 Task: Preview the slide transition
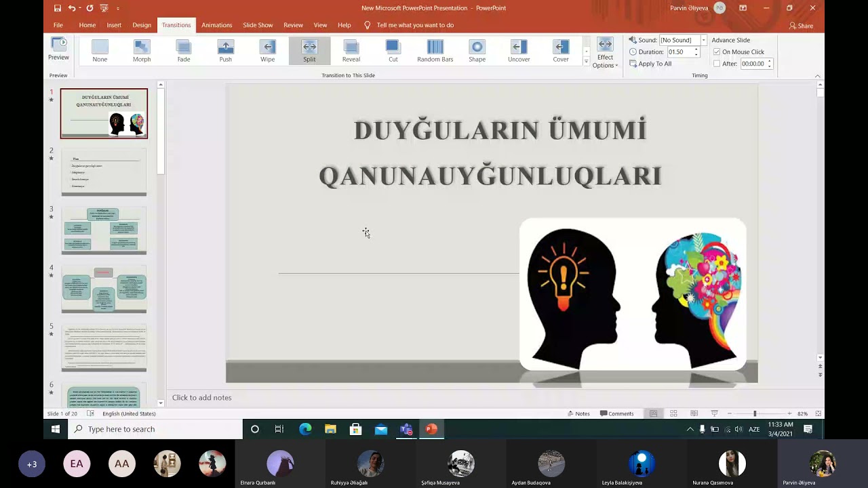(x=58, y=48)
